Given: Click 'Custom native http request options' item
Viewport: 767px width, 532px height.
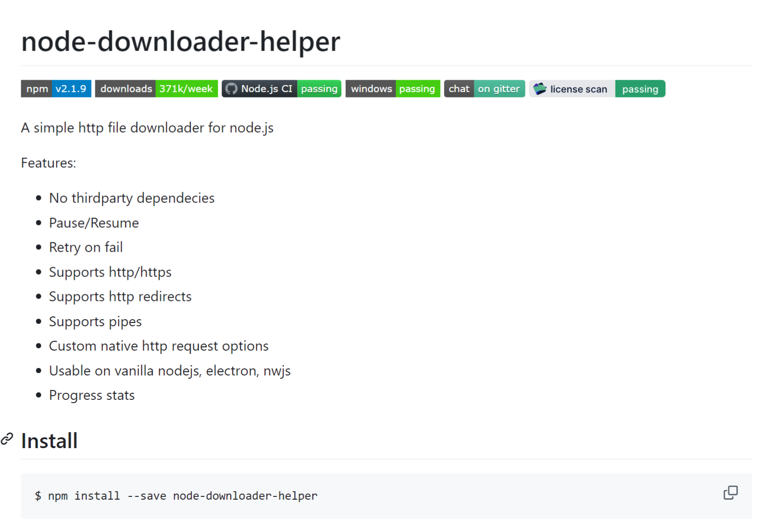Looking at the screenshot, I should pyautogui.click(x=159, y=346).
